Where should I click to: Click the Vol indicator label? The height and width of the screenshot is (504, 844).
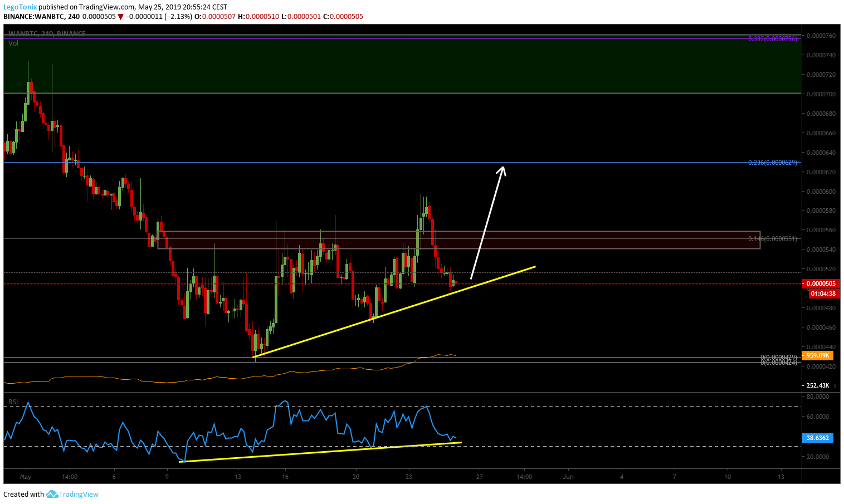pos(13,43)
